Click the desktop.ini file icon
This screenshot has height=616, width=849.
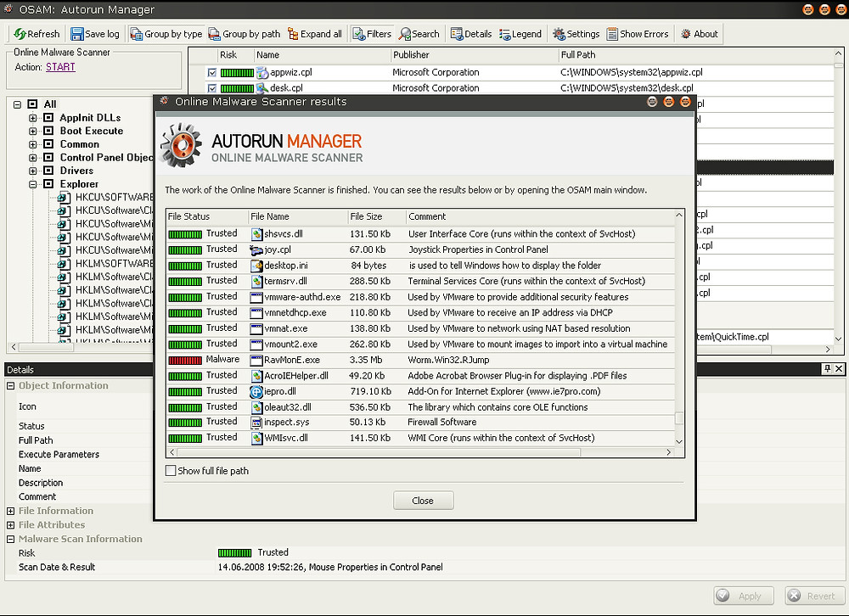pyautogui.click(x=256, y=266)
